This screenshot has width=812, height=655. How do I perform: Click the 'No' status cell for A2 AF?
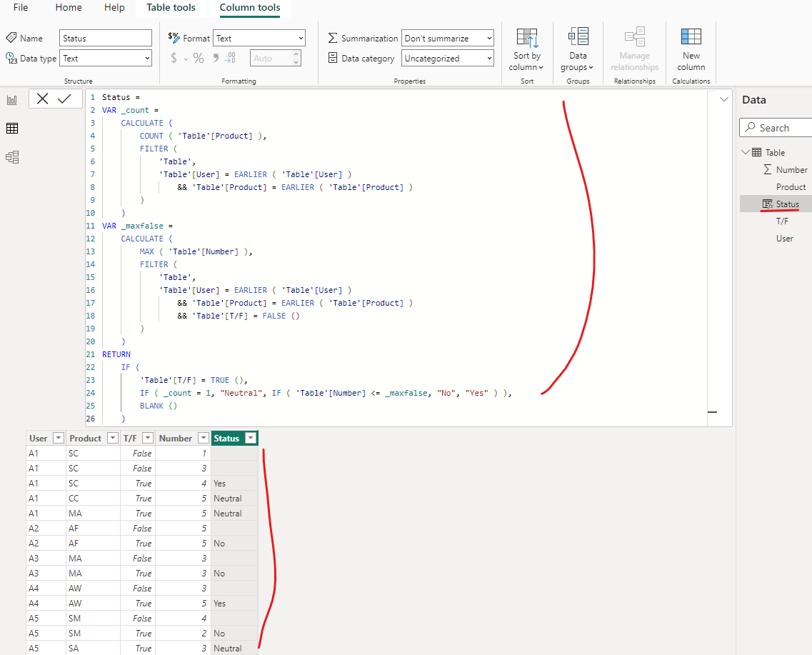coord(234,543)
